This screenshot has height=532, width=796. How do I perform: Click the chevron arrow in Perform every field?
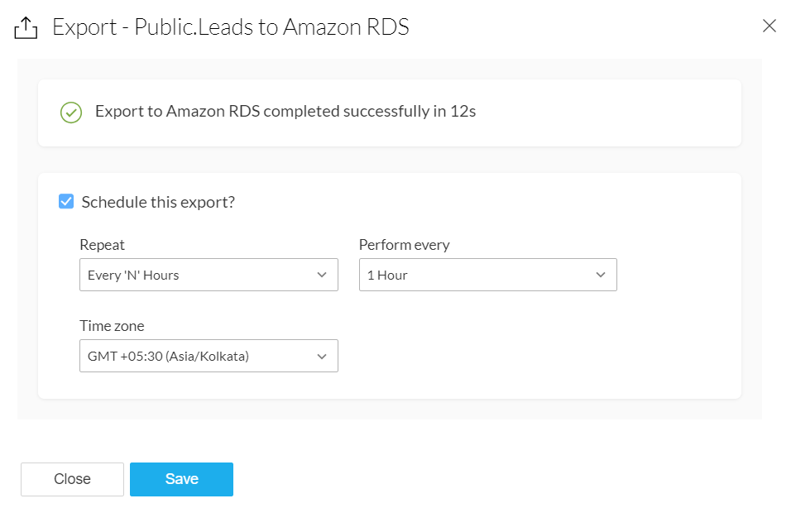coord(601,275)
